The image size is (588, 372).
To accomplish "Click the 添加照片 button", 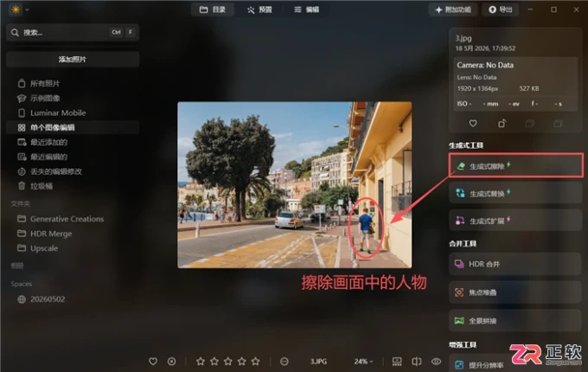I will point(73,59).
